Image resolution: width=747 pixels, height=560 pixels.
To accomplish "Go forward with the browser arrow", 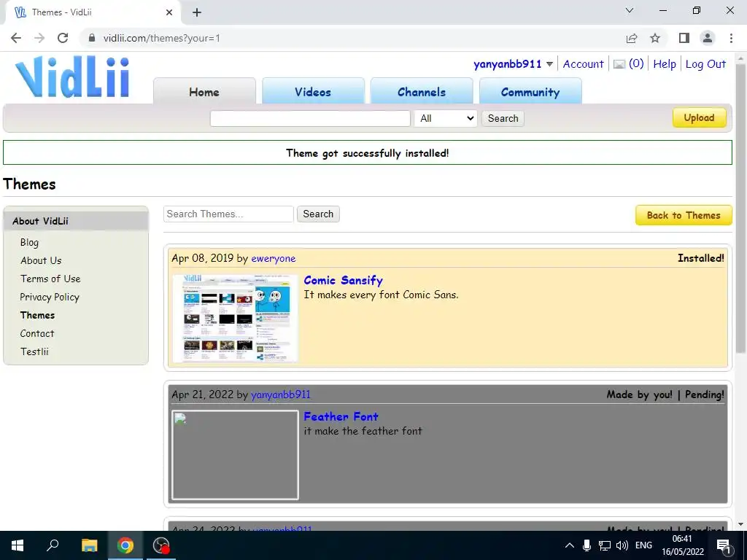I will (39, 38).
